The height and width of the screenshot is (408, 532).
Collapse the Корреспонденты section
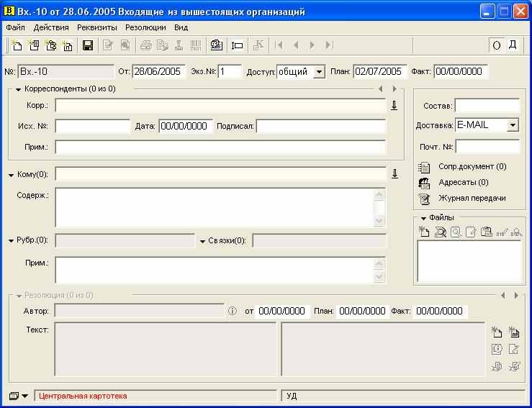click(18, 89)
